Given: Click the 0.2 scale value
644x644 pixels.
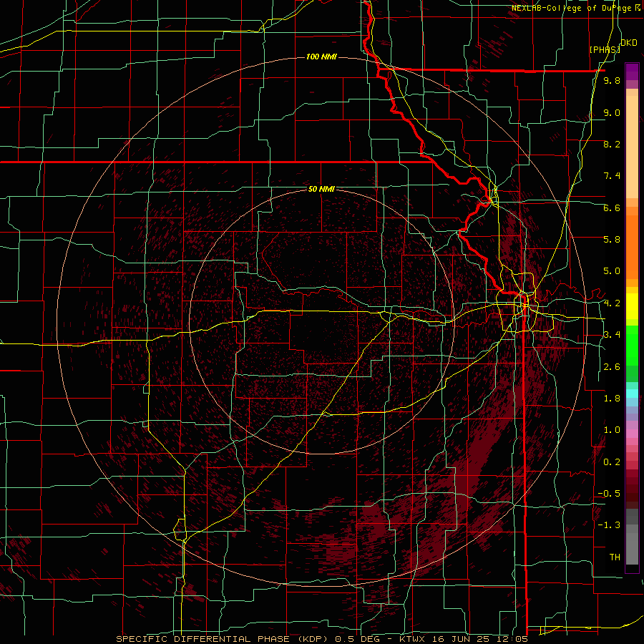Looking at the screenshot, I should click(x=612, y=462).
